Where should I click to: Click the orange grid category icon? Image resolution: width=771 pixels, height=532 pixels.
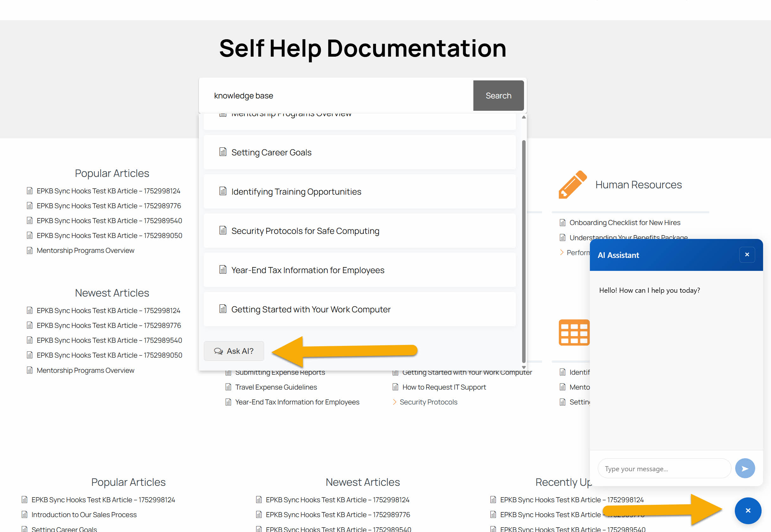(574, 332)
